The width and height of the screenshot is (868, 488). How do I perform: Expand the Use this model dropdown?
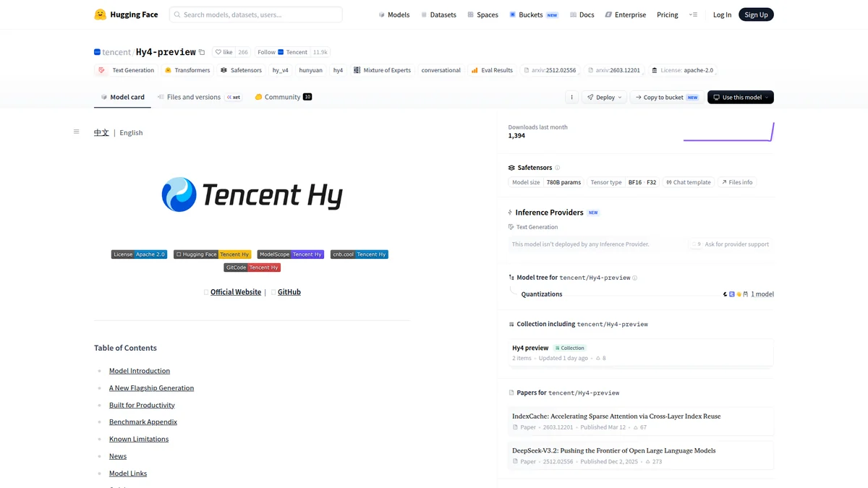click(x=741, y=97)
